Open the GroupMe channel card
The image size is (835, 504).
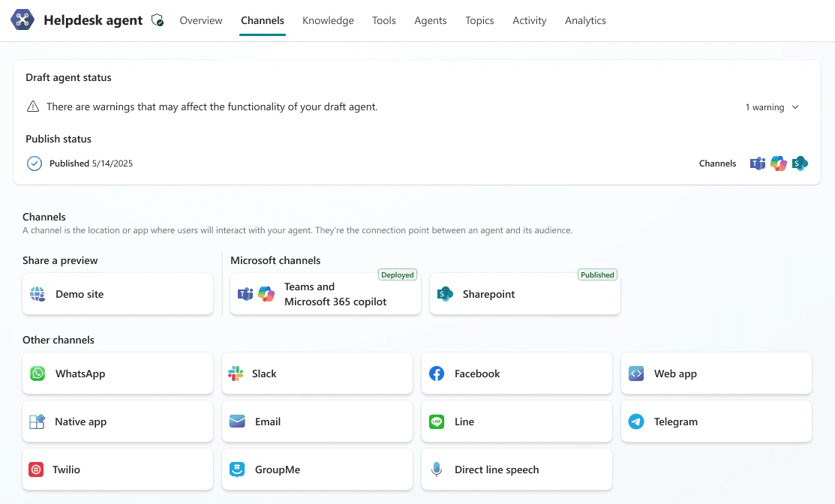coord(317,469)
